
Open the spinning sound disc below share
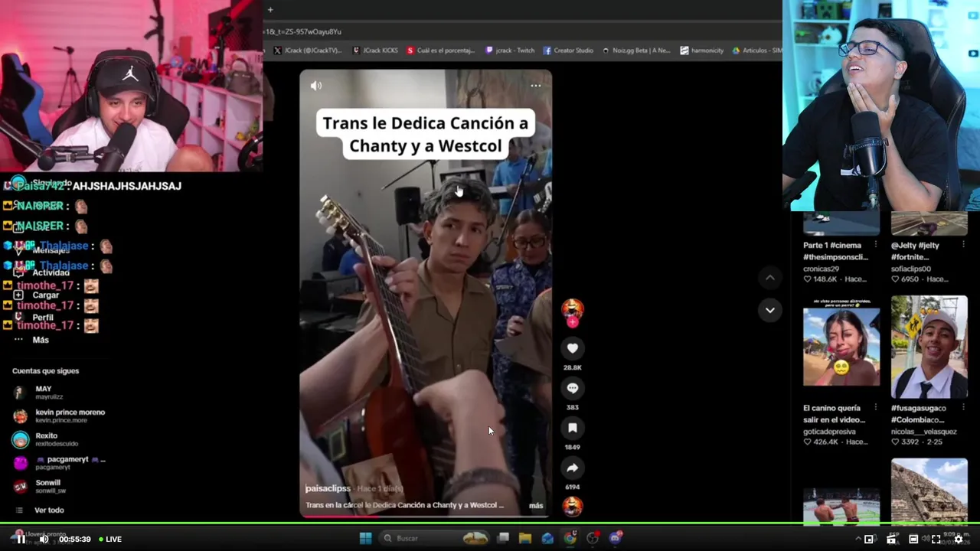click(573, 506)
